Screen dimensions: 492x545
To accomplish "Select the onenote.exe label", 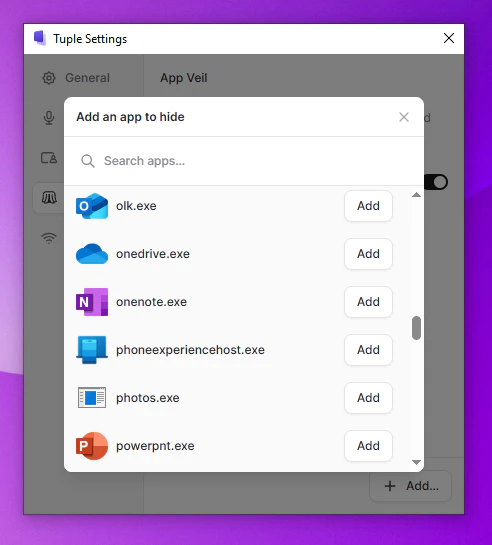I will [x=151, y=302].
